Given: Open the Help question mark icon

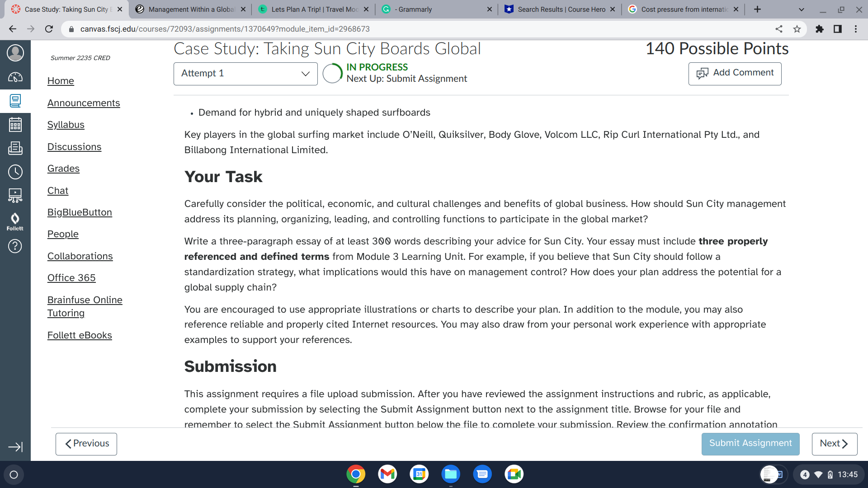Looking at the screenshot, I should (15, 246).
